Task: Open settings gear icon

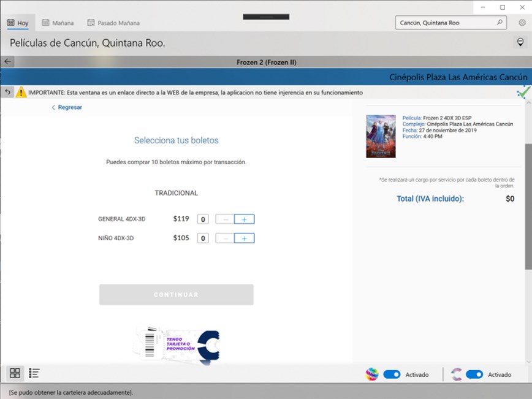Action: [x=522, y=23]
